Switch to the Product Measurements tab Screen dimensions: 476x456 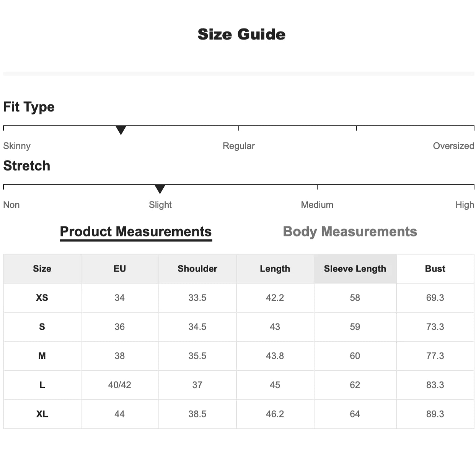[136, 232]
